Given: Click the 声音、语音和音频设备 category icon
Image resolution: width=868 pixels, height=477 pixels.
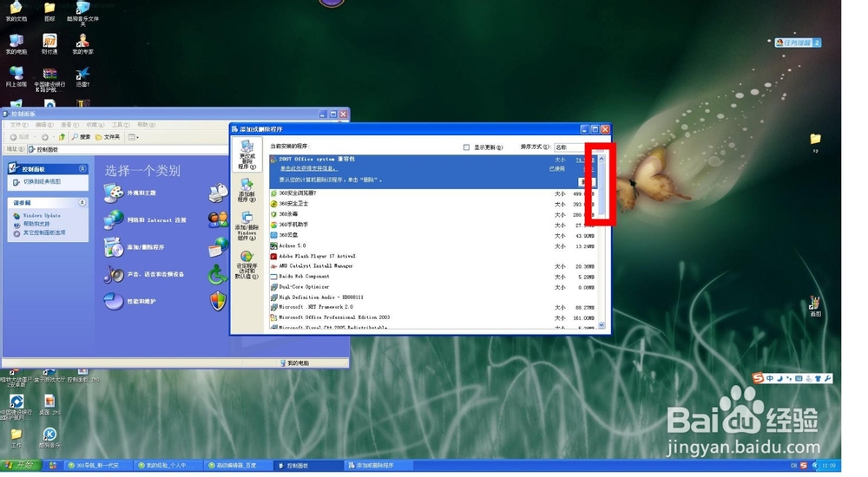Looking at the screenshot, I should [114, 274].
